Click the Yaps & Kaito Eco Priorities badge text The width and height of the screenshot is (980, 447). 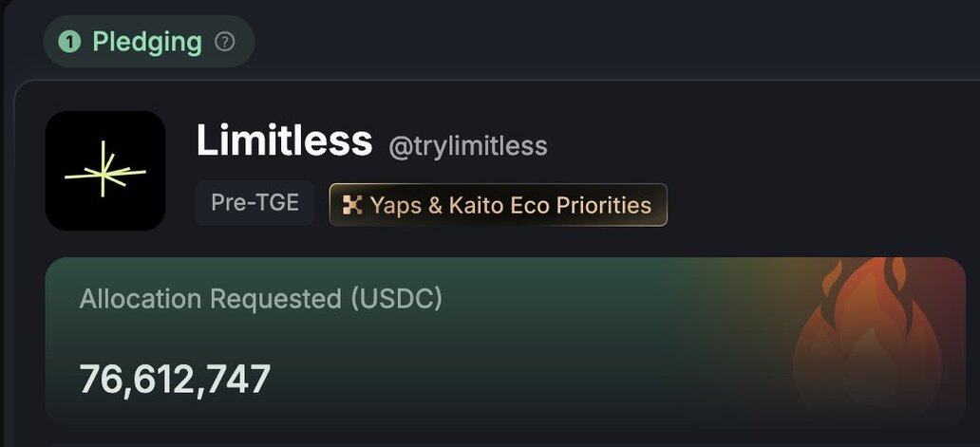point(510,205)
